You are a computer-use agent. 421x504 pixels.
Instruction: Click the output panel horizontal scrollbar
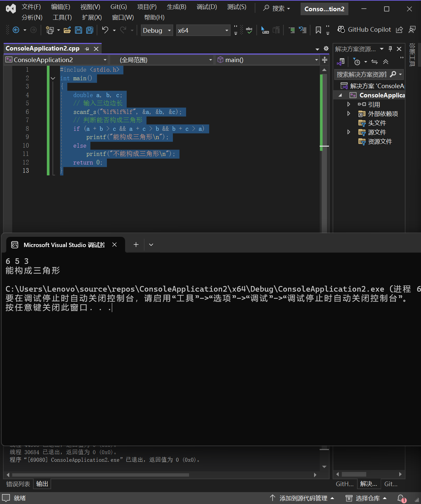pos(101,475)
